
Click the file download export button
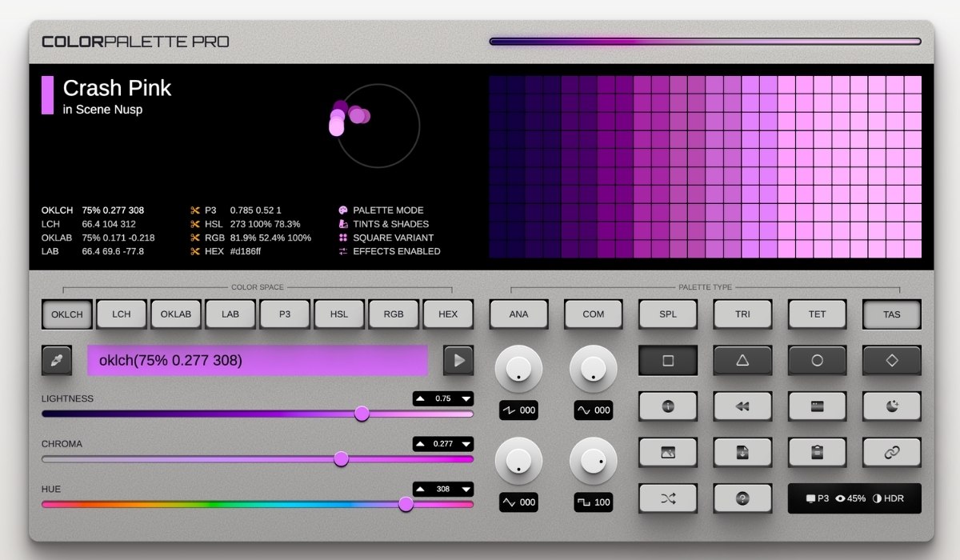pyautogui.click(x=742, y=453)
